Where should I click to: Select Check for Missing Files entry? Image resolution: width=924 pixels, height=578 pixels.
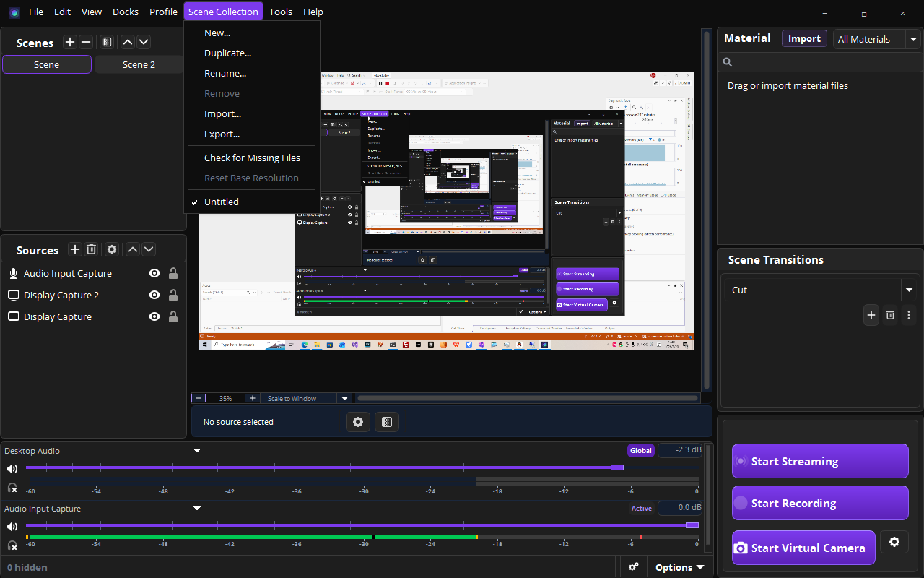(x=252, y=158)
